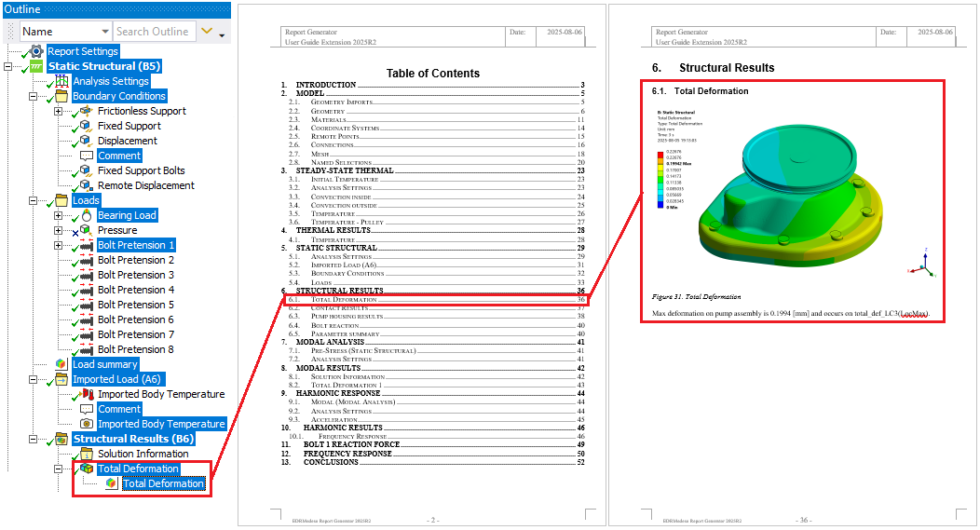
Task: Collapse the Static Structural (B5) branch
Action: (x=7, y=66)
